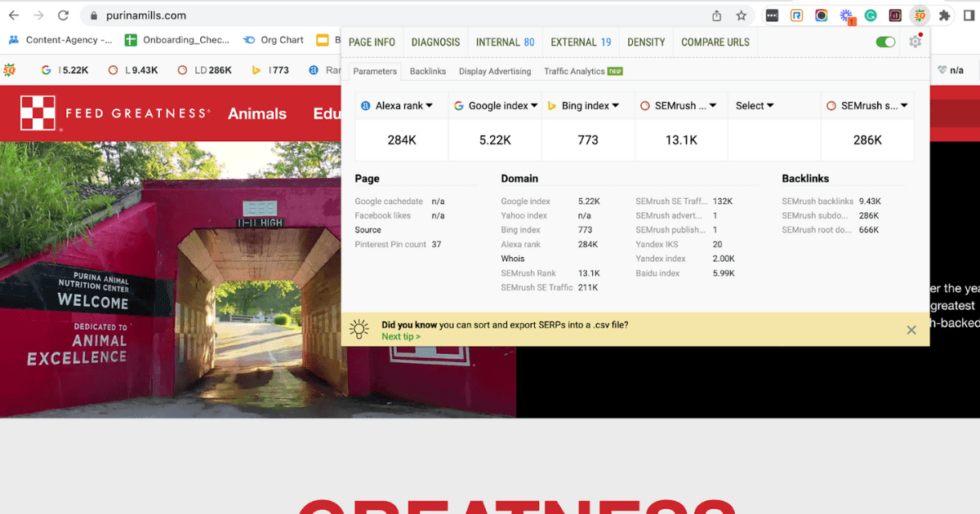Open SEOquake settings gear icon
This screenshot has height=514, width=980.
(x=915, y=42)
